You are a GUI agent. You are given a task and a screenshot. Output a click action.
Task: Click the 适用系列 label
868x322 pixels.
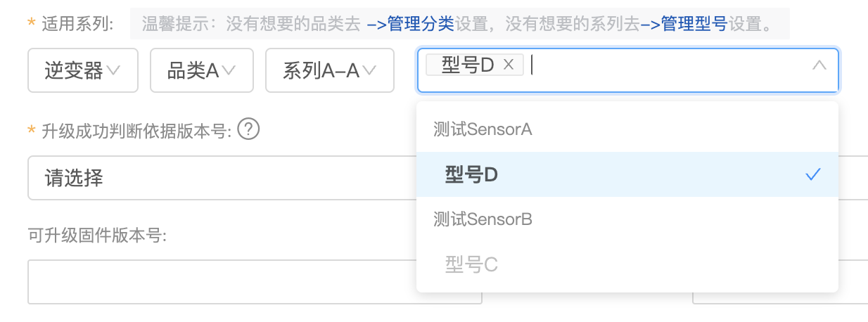point(77,25)
